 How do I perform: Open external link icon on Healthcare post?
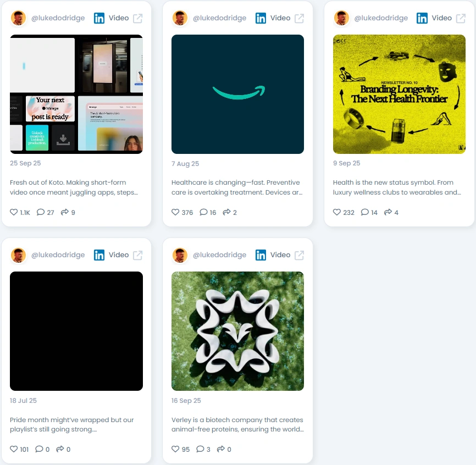pyautogui.click(x=299, y=18)
